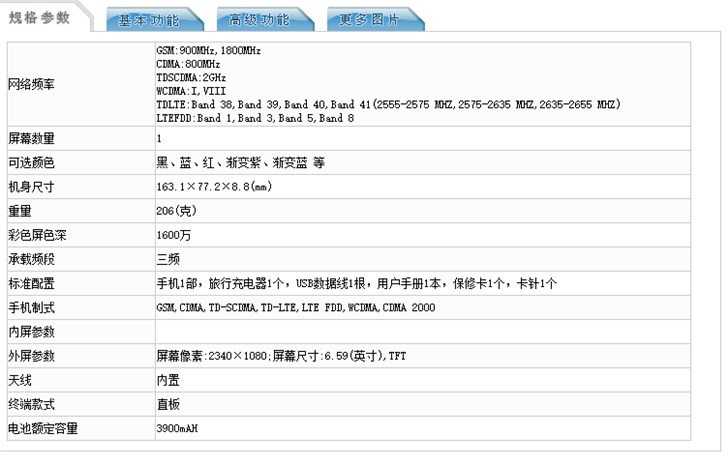Select the 天线 label
This screenshot has width=728, height=464.
pos(20,381)
